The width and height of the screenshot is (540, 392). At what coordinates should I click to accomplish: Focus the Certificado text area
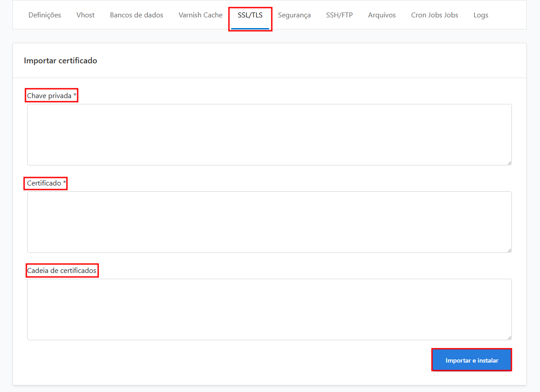tap(269, 222)
